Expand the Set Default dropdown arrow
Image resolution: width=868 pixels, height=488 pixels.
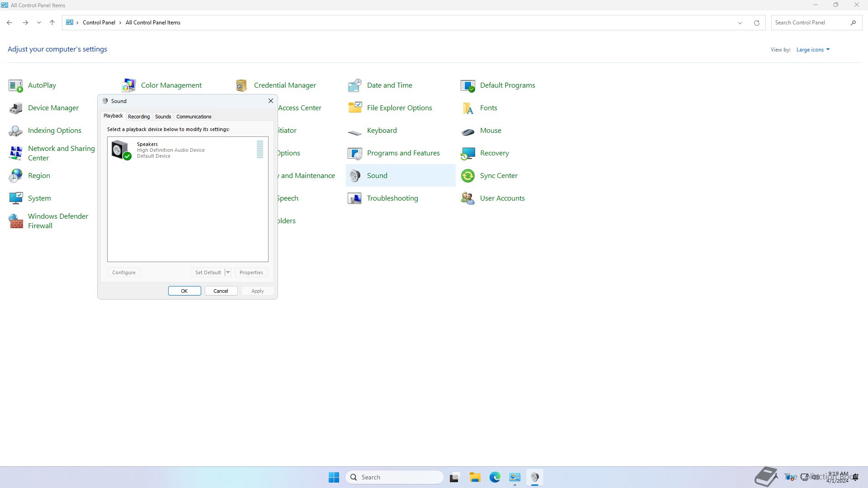[228, 272]
